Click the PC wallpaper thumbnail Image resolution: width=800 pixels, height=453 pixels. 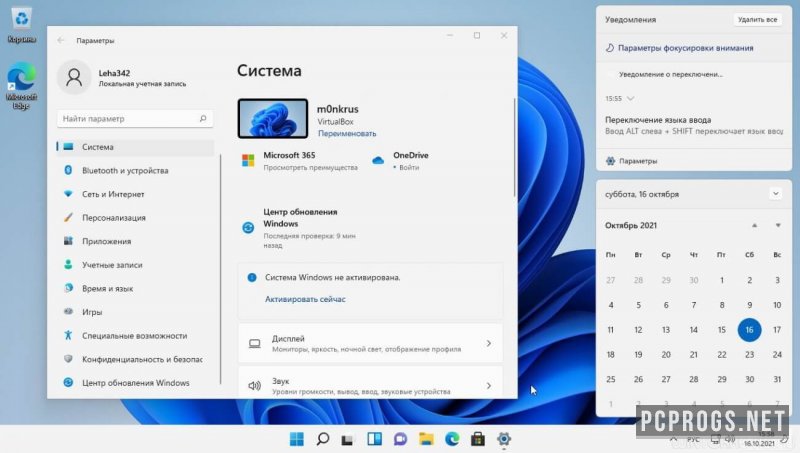point(272,118)
